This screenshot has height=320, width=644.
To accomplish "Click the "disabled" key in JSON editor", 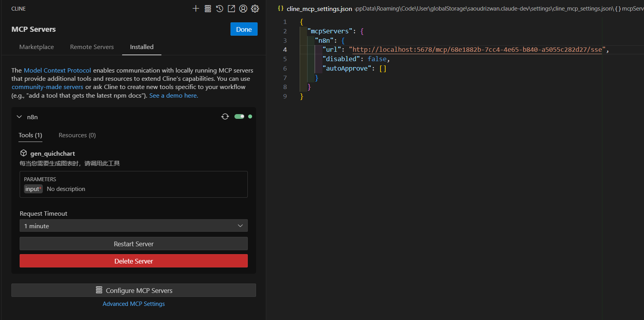I will (341, 59).
